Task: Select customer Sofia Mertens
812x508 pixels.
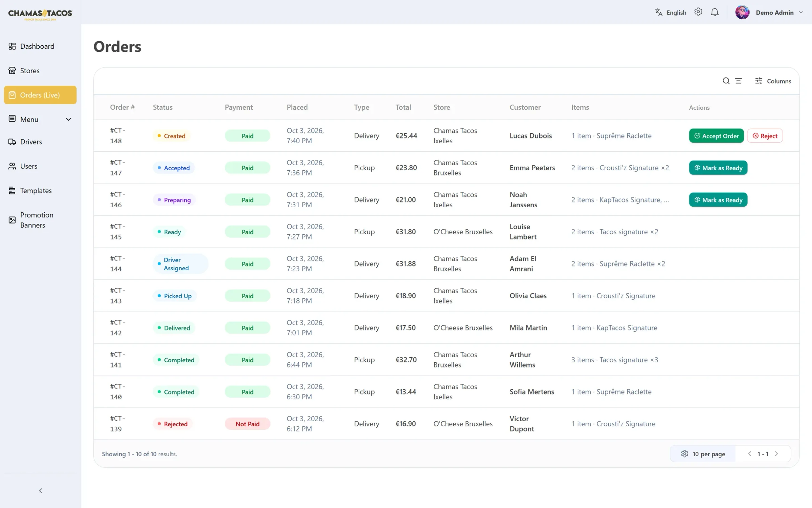Action: (532, 391)
